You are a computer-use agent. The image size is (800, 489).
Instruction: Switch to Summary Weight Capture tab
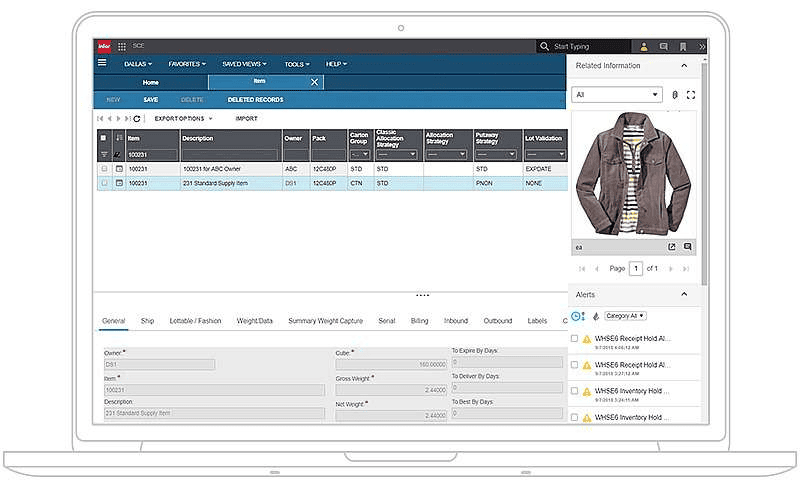click(x=326, y=321)
